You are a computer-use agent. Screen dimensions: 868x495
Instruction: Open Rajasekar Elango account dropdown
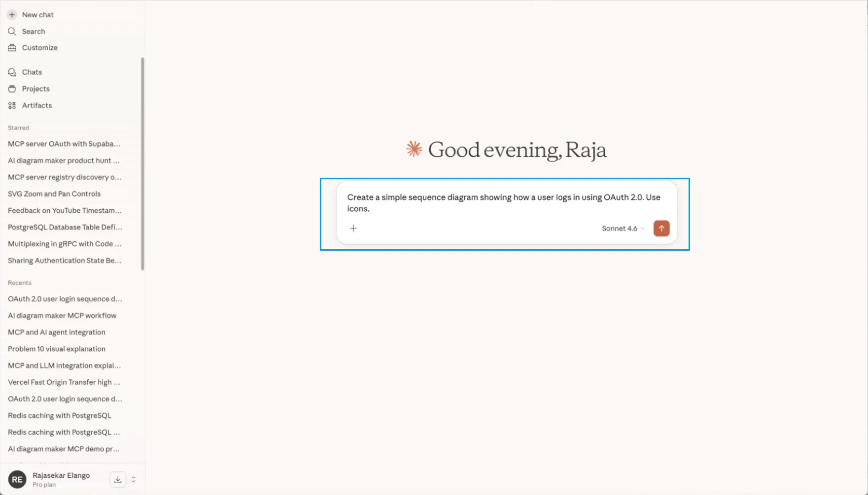[61, 476]
